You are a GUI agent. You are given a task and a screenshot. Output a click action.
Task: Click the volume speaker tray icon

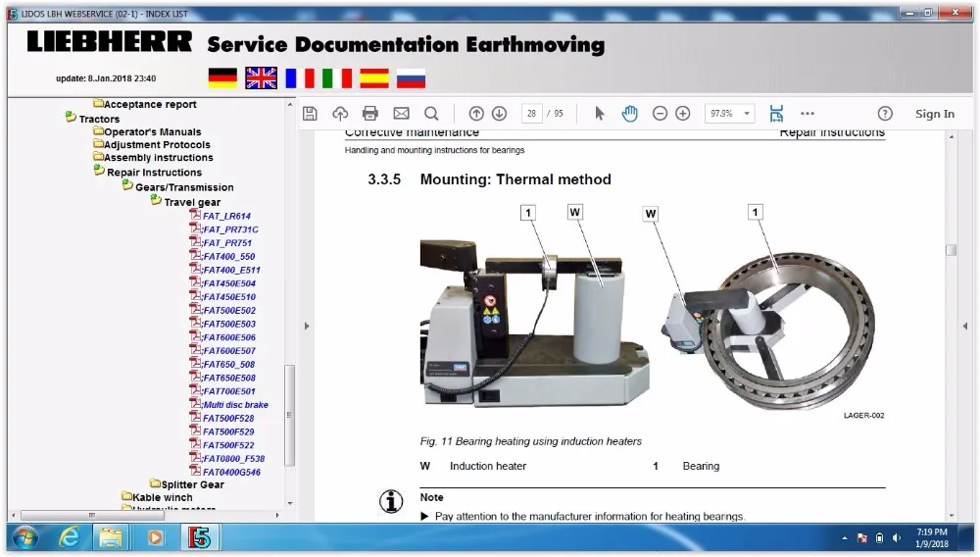[x=897, y=537]
